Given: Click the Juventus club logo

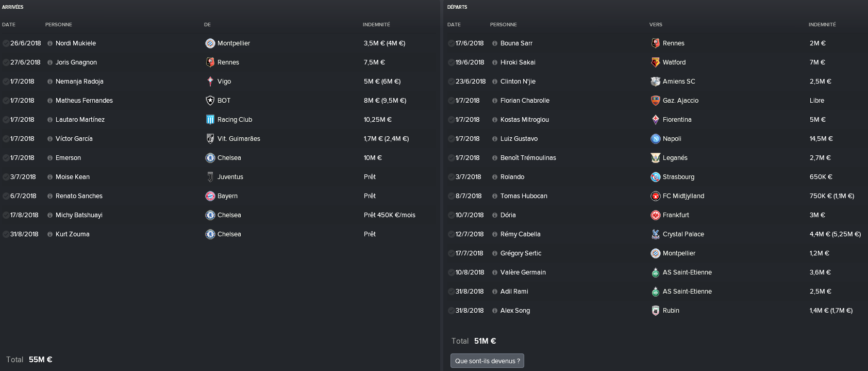Looking at the screenshot, I should (210, 177).
